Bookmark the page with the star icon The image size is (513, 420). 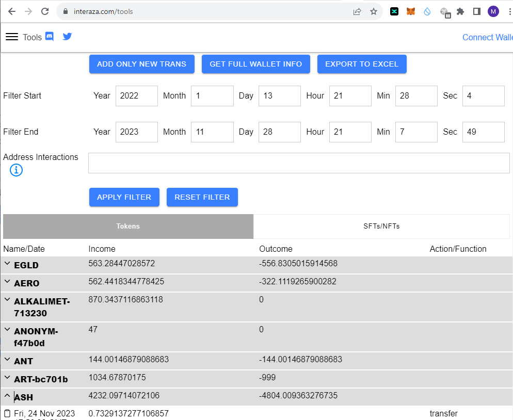click(x=373, y=11)
